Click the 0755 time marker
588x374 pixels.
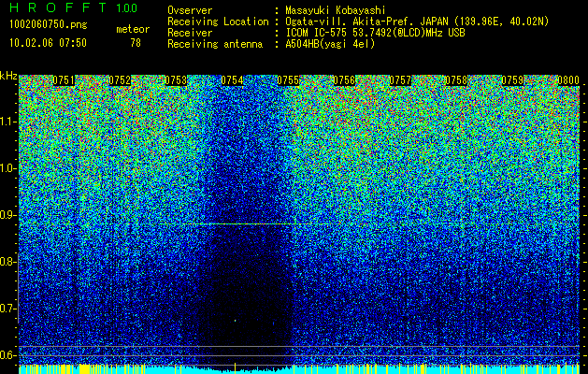[288, 80]
